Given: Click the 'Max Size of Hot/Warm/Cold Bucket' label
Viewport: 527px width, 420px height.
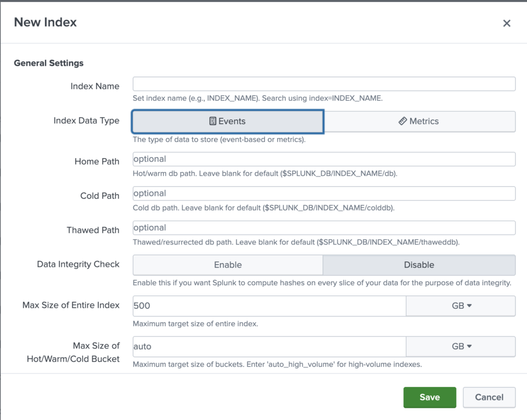Looking at the screenshot, I should click(x=73, y=352).
